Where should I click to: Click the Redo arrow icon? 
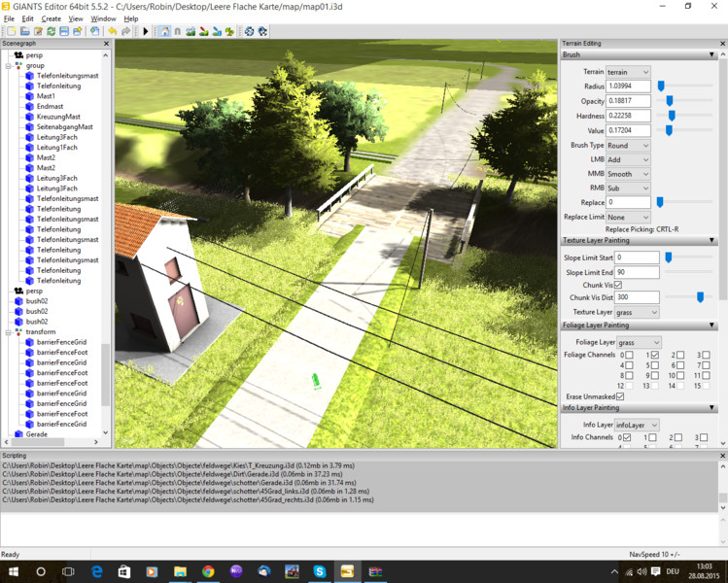click(126, 31)
